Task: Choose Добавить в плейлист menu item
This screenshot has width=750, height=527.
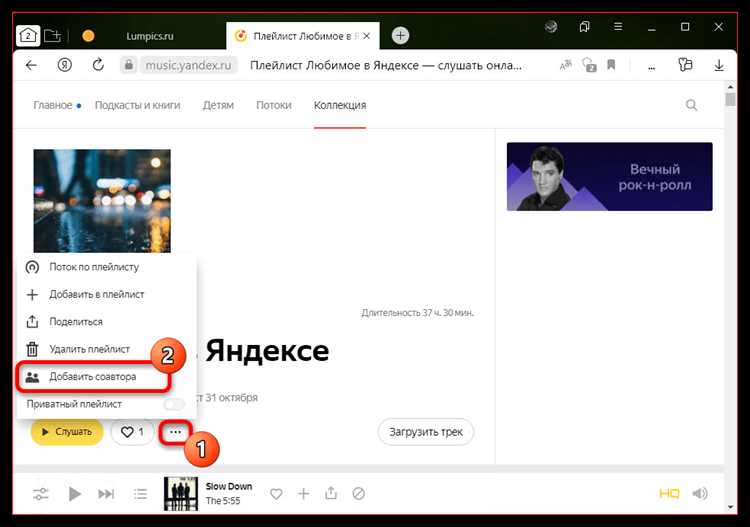Action: [107, 295]
